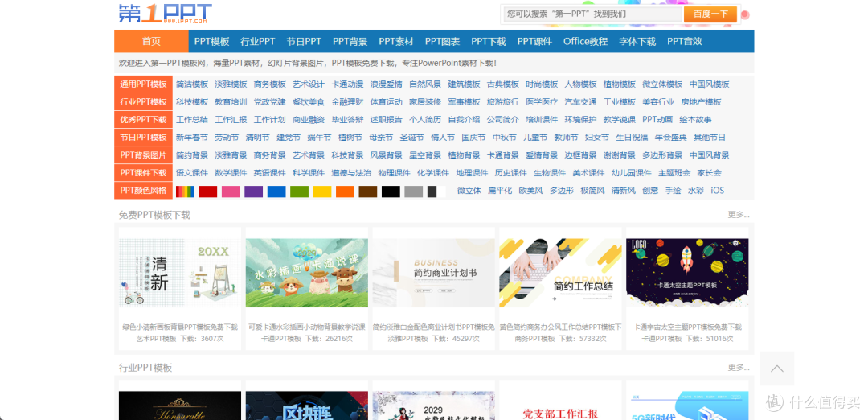Pick the brown color swatch

pos(367,191)
